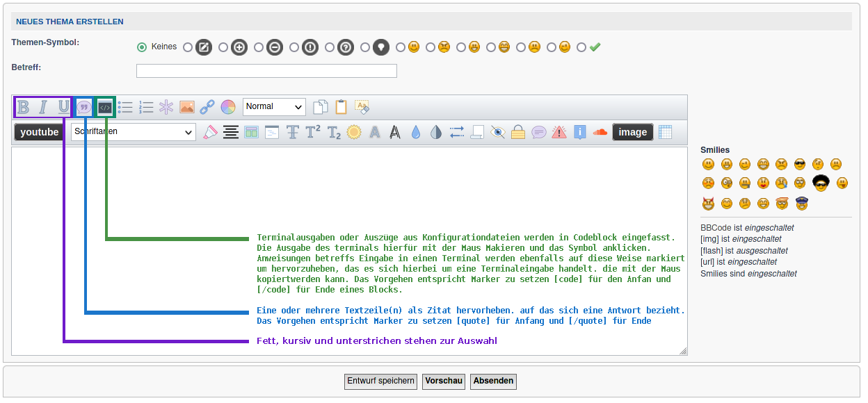Screen dimensions: 868x403
Task: Open the 'Normal' font size dropdown
Action: [x=275, y=106]
